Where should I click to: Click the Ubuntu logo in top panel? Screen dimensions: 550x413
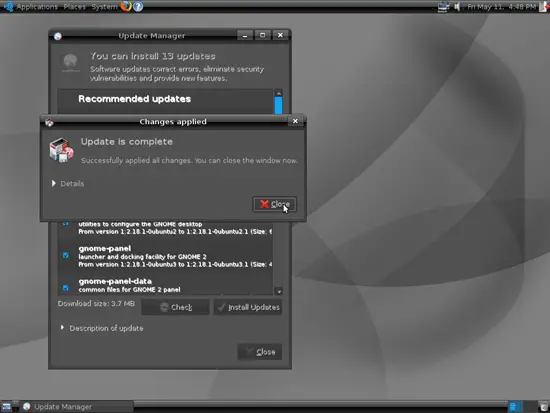click(8, 6)
